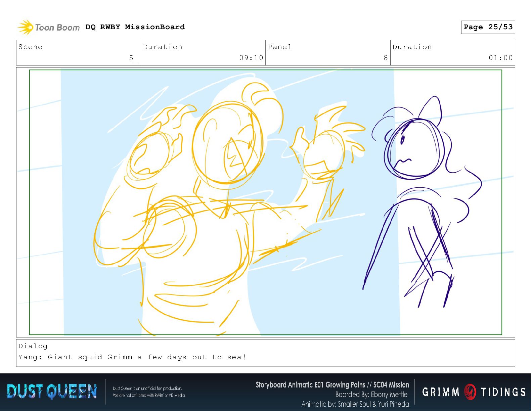
Task: Click the Grimm Tidings dragon emblem
Action: click(470, 392)
